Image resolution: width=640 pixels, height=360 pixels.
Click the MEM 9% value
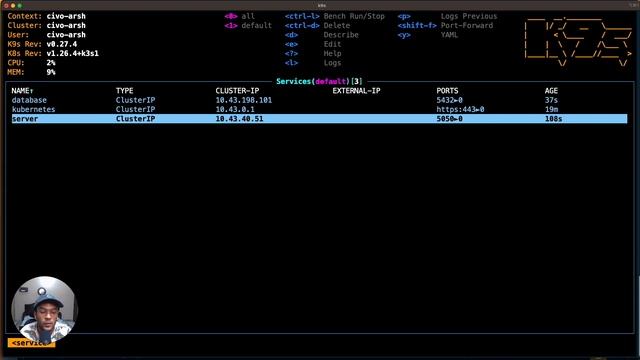[51, 72]
